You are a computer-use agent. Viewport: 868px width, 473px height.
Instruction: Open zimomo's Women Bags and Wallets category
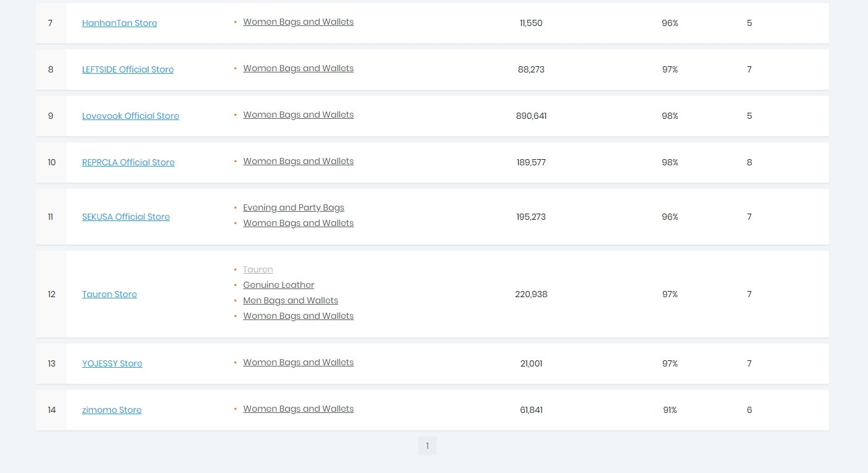point(298,409)
